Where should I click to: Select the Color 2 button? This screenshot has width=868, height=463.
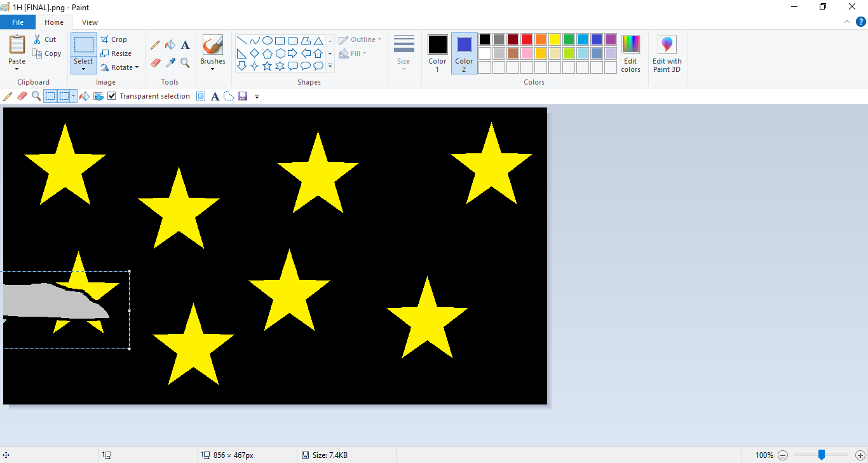point(464,53)
